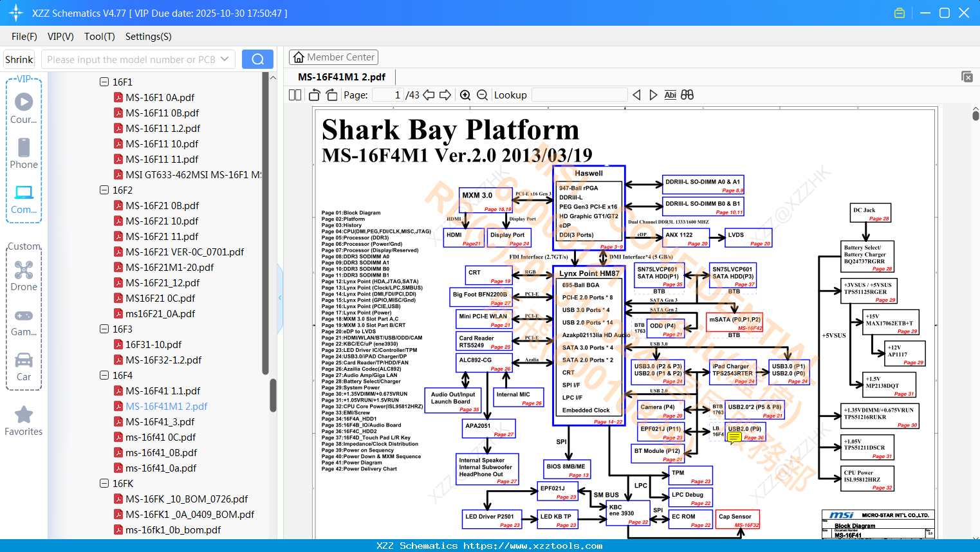Open MS-16F11 1.2.pdf
Screen dimensions: 980x552
tap(163, 128)
